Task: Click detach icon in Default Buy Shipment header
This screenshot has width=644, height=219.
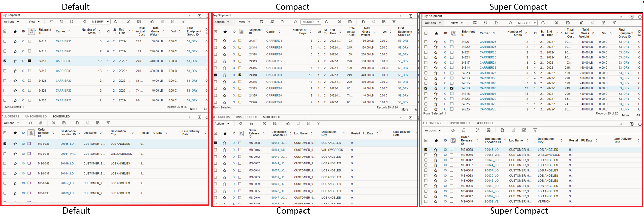Action: point(200,16)
